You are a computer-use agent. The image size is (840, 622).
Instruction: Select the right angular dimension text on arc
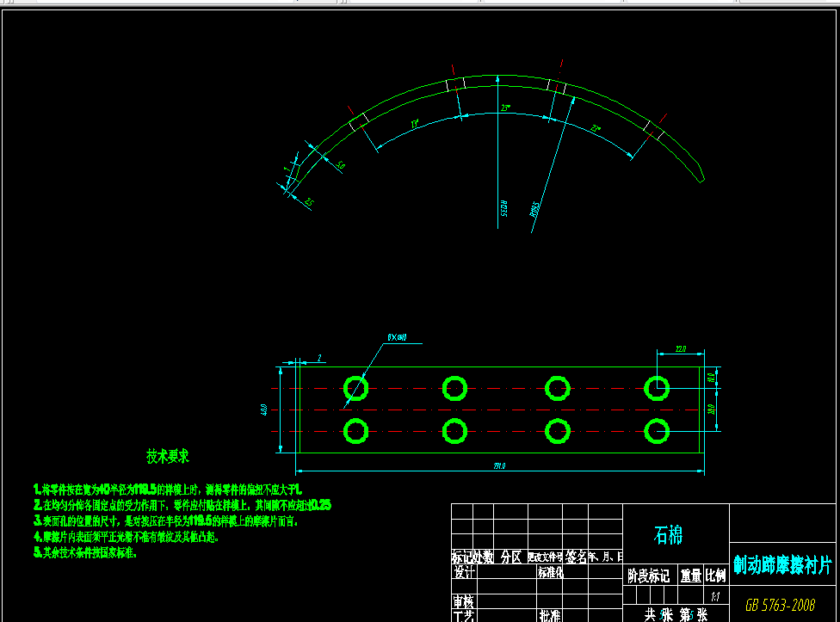pos(596,128)
